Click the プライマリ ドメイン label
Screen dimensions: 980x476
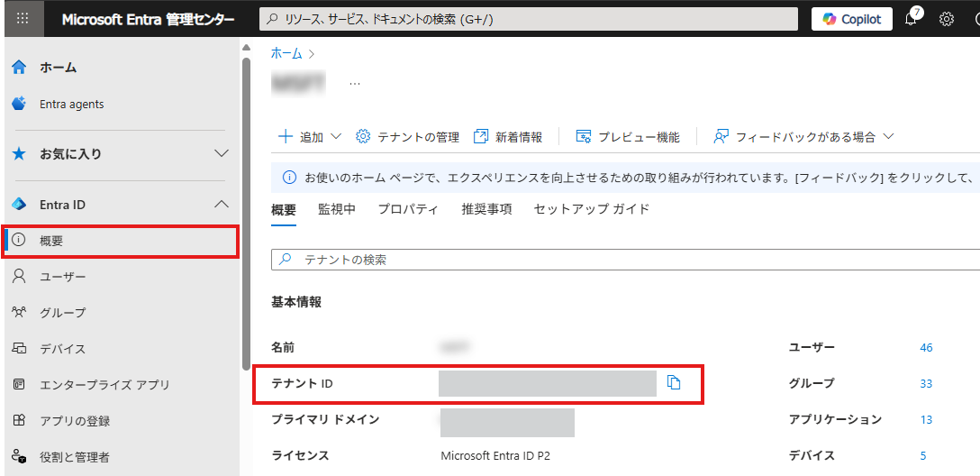click(x=326, y=420)
